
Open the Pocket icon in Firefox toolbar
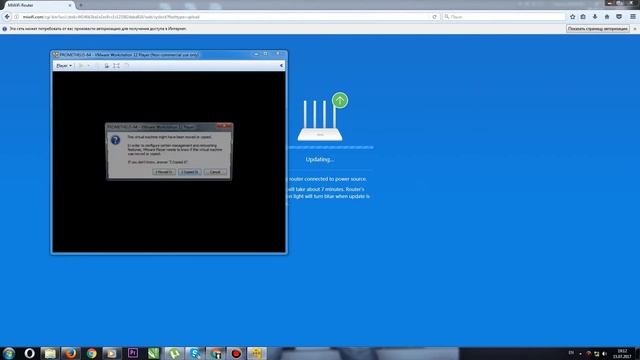[619, 17]
